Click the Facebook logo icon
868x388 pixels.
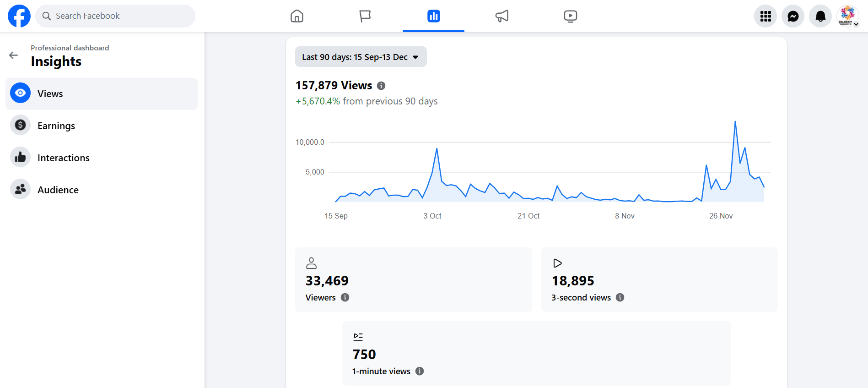tap(19, 16)
